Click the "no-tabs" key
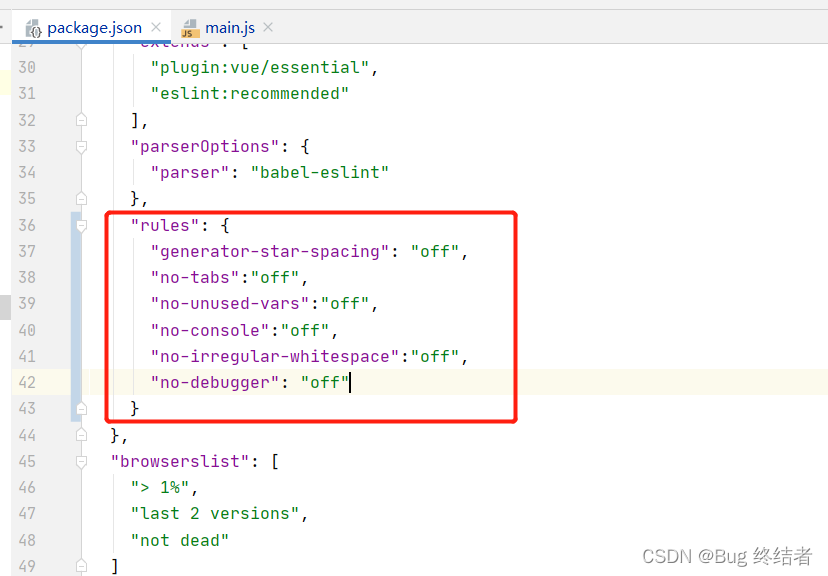828x576 pixels. point(195,278)
